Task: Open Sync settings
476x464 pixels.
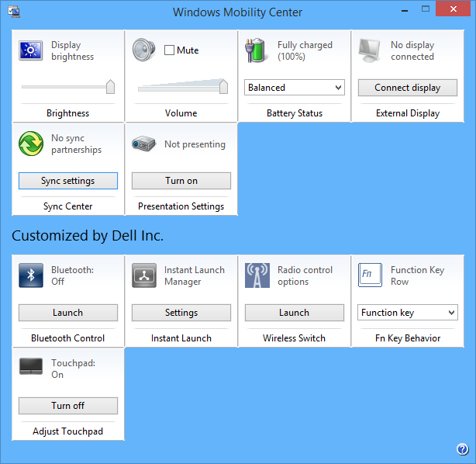Action: pyautogui.click(x=68, y=181)
